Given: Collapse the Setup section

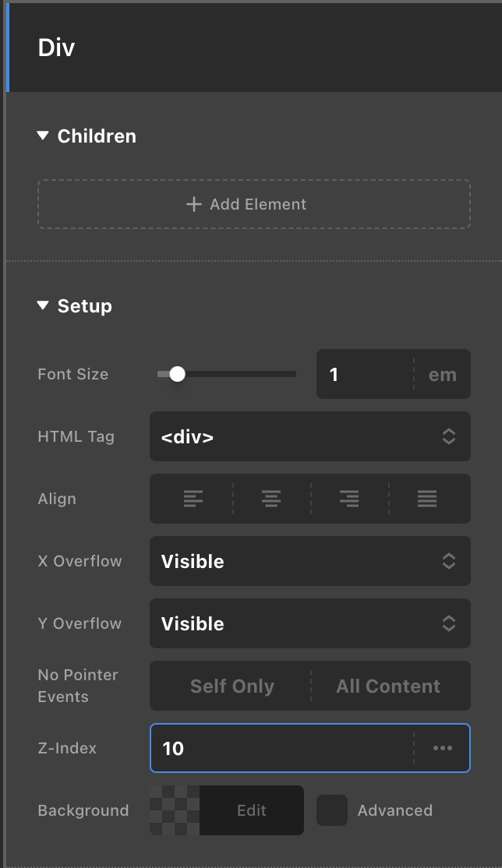Looking at the screenshot, I should (43, 305).
